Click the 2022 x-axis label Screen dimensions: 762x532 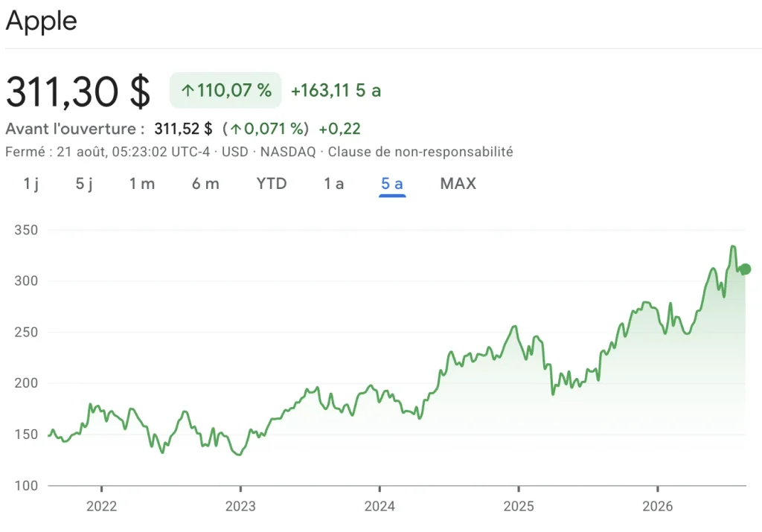pos(101,506)
